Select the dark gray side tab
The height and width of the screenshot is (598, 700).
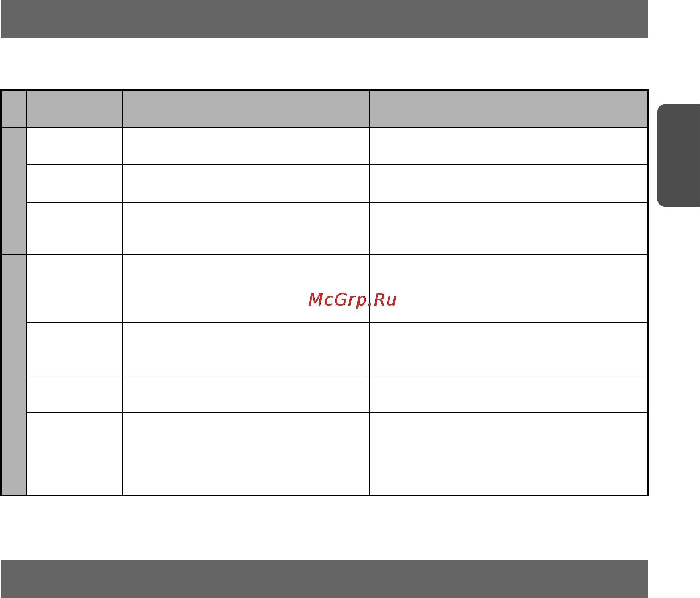pyautogui.click(x=678, y=156)
